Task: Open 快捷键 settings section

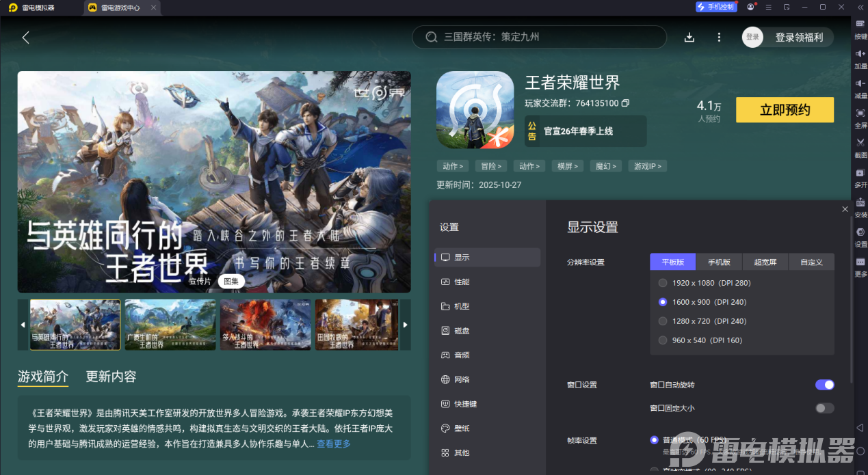Action: point(488,404)
